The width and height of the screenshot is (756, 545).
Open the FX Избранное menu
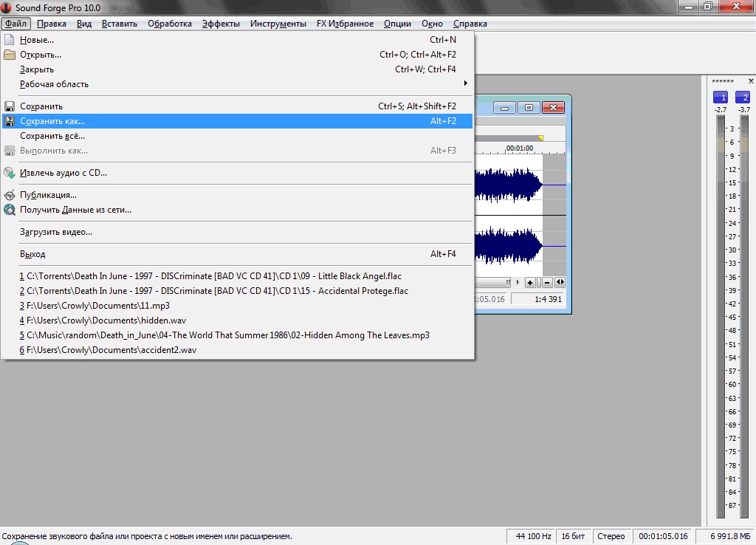(x=346, y=24)
